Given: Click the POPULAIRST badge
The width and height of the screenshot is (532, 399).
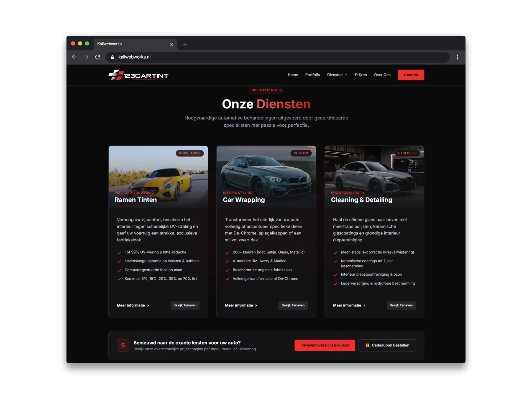Looking at the screenshot, I should pos(190,153).
